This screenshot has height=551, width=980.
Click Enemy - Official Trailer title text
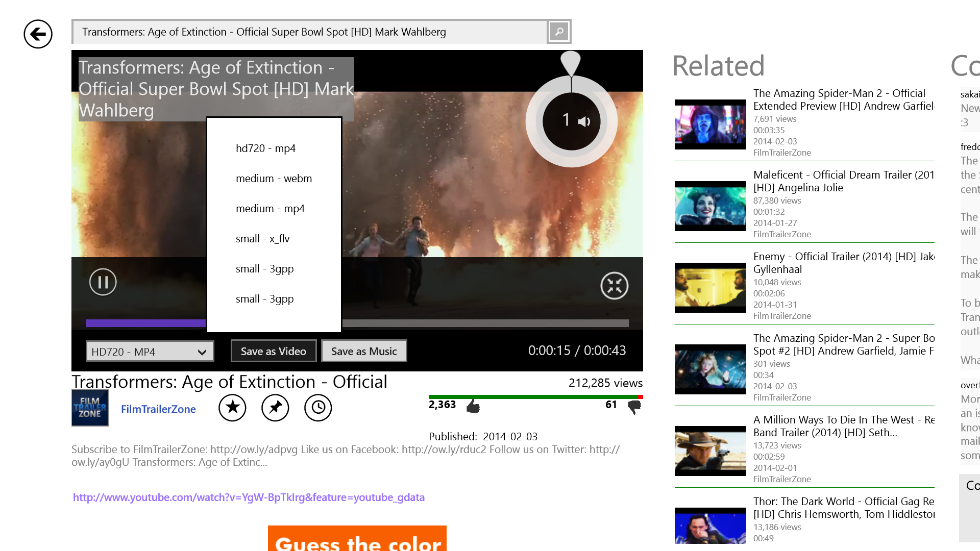click(844, 263)
